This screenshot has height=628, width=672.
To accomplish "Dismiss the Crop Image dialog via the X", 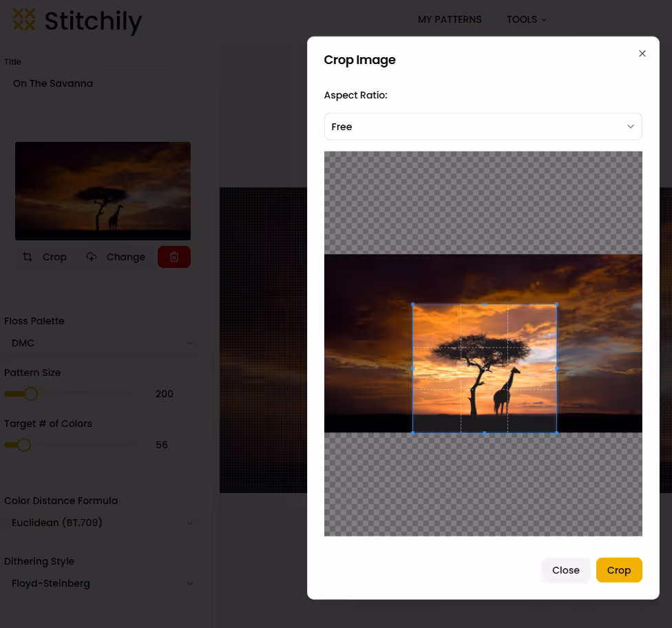I will pyautogui.click(x=642, y=53).
